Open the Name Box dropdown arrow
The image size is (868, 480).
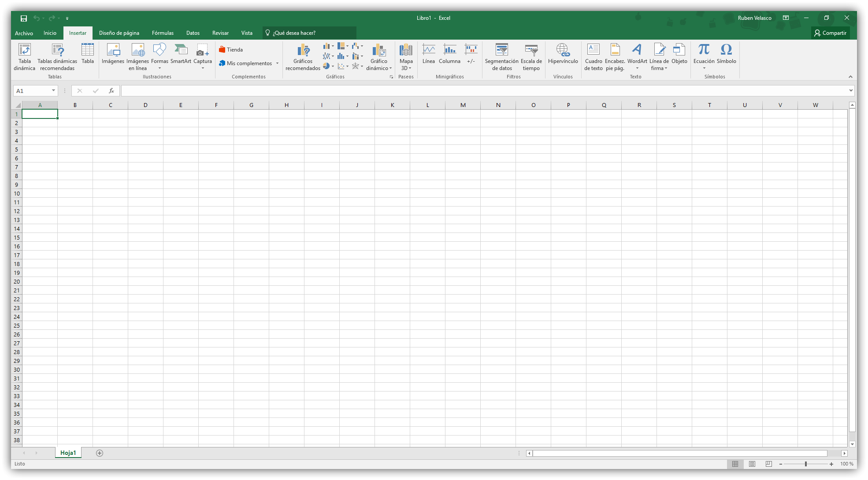click(x=53, y=91)
